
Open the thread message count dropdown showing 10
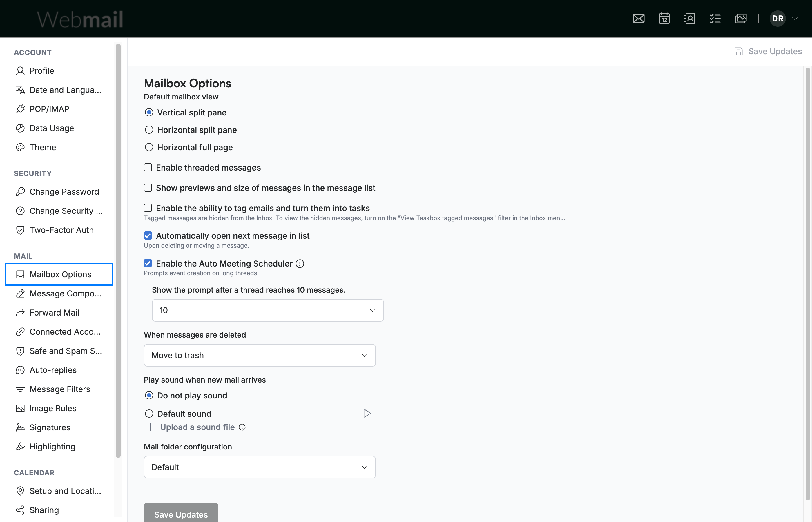[x=268, y=310]
